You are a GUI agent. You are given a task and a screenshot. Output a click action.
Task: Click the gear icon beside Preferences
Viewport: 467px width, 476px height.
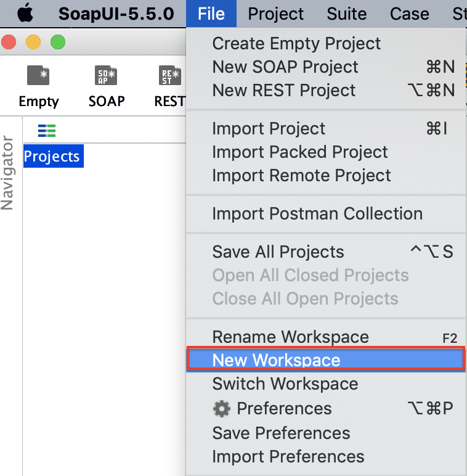coord(221,409)
